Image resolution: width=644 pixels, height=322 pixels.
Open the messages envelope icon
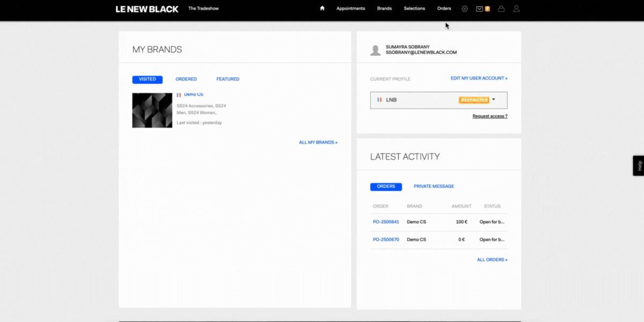pyautogui.click(x=480, y=9)
